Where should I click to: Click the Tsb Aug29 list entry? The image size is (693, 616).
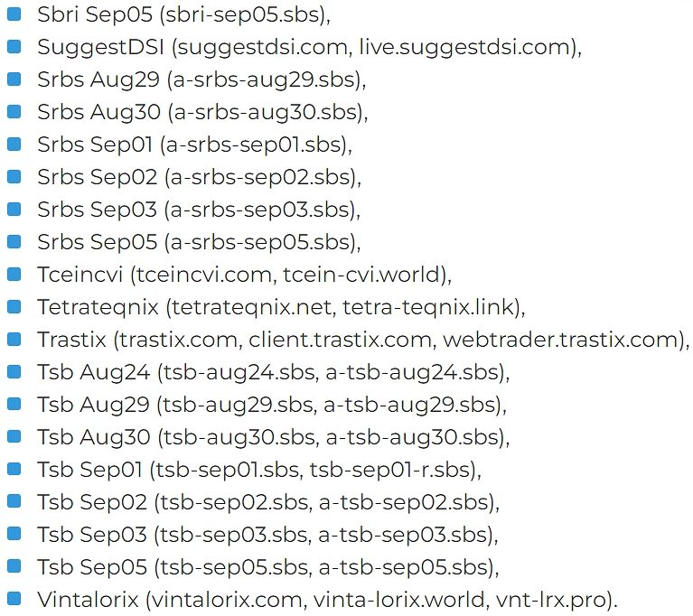click(271, 405)
